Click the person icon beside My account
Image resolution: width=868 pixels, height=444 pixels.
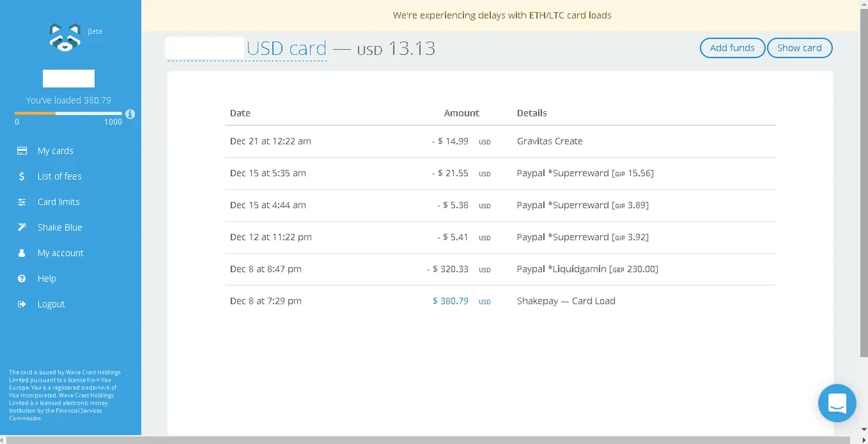point(22,253)
